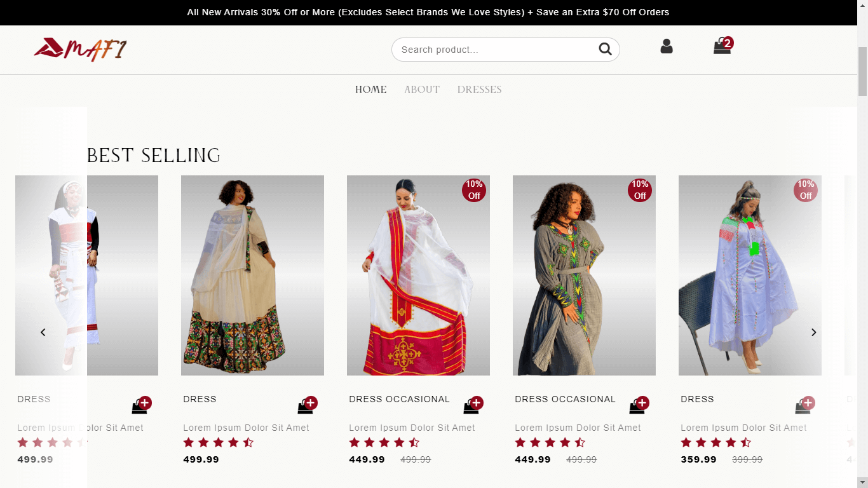Add the floral-hem white dress to cart
The width and height of the screenshot is (868, 488).
307,405
